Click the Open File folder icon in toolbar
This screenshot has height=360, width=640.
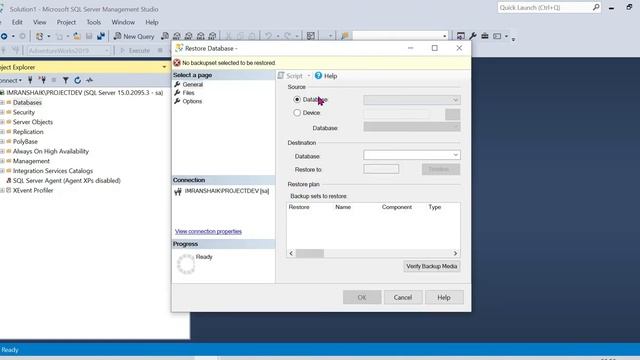coord(77,36)
